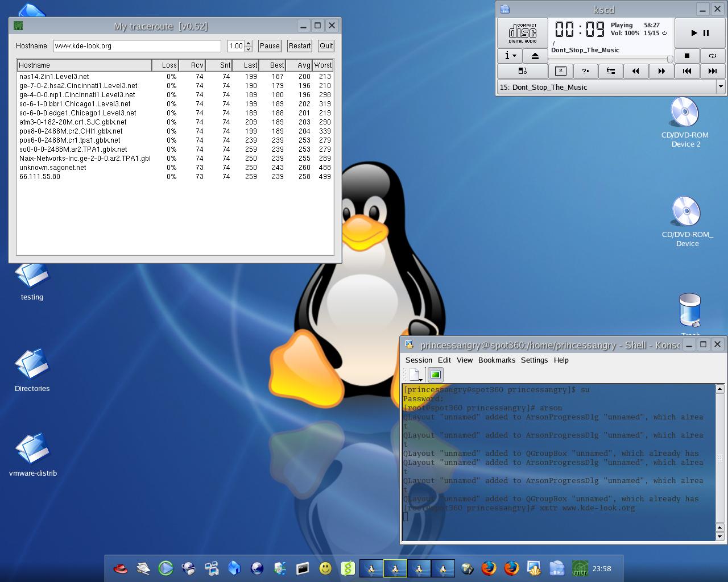Click the Loss column header
Screen dimensions: 728x582
pyautogui.click(x=166, y=65)
